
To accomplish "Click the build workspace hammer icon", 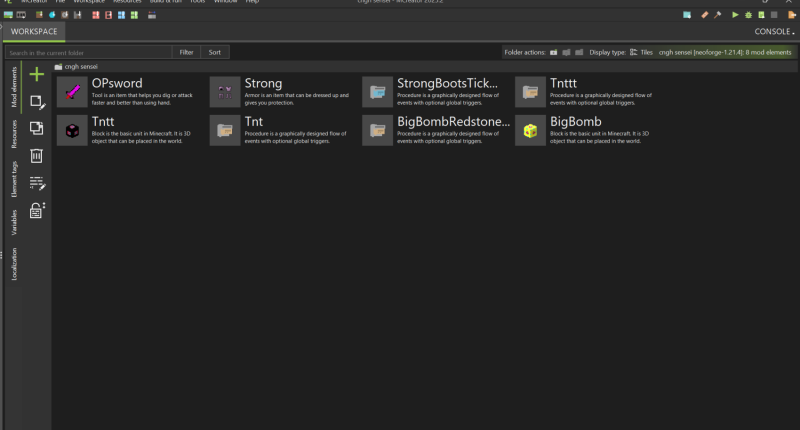I will click(717, 15).
